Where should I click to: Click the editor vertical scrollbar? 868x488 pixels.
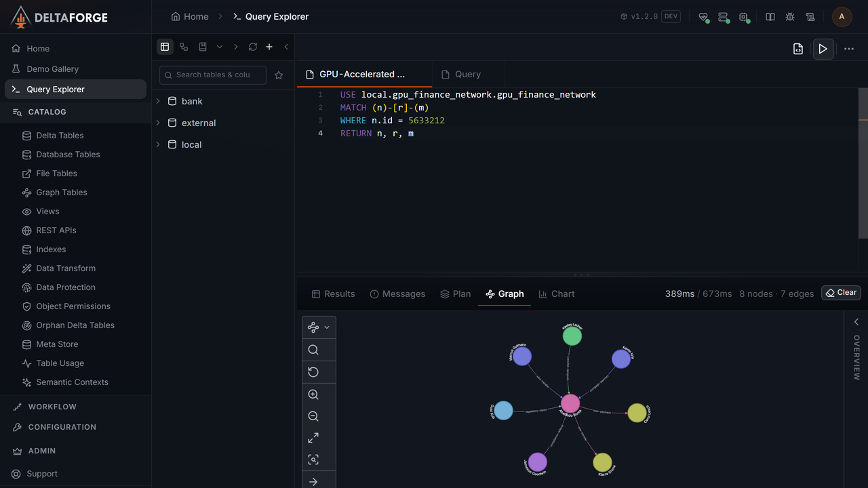[863, 163]
